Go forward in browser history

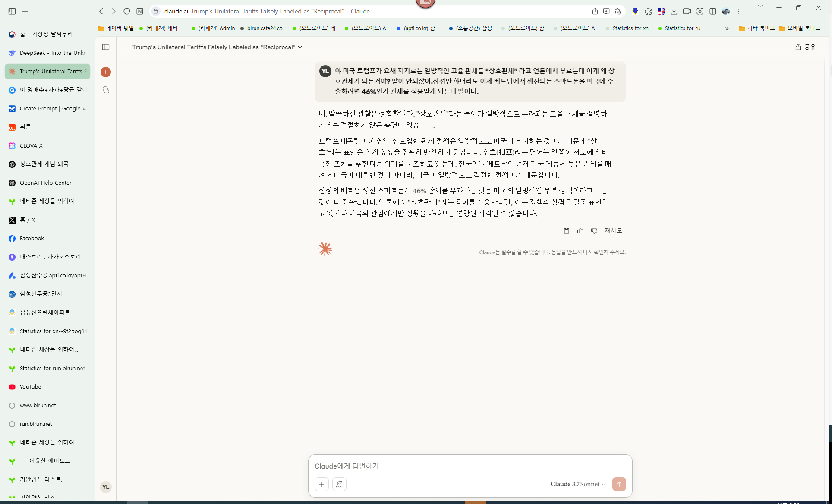(113, 11)
